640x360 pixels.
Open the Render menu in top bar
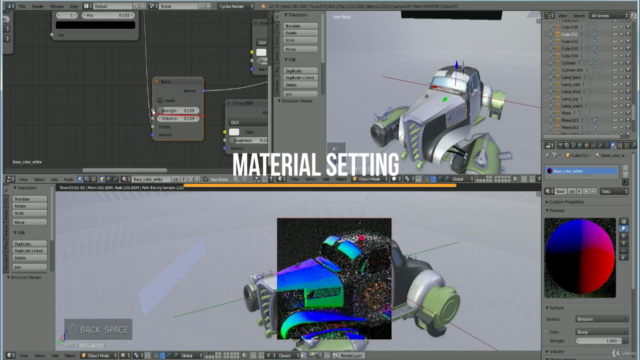[x=38, y=6]
